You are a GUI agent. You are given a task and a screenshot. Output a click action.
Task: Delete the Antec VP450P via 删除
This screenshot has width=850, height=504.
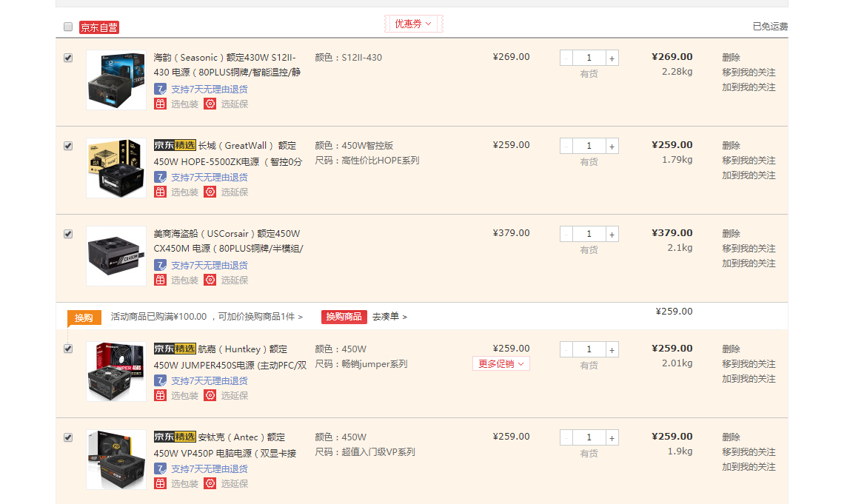click(731, 437)
